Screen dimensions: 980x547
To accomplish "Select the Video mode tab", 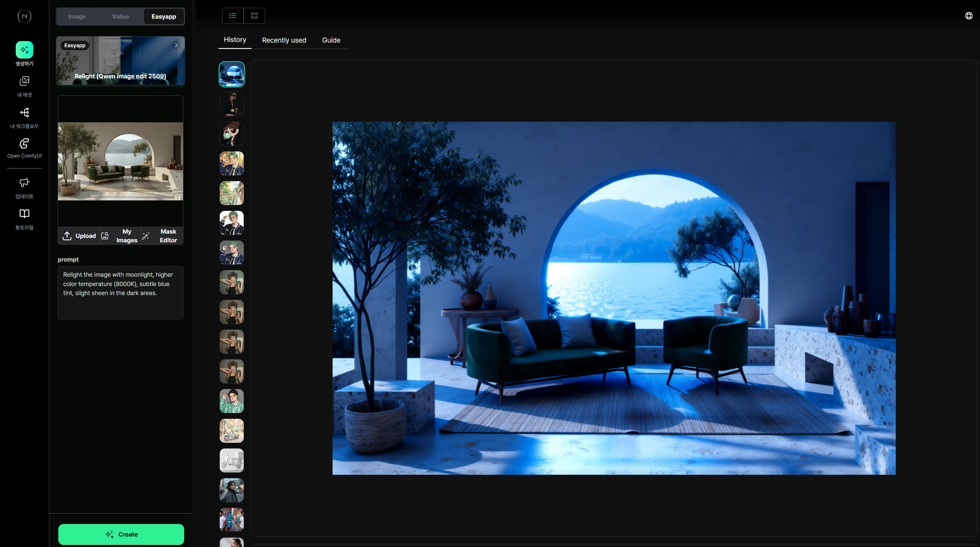I will [x=120, y=16].
